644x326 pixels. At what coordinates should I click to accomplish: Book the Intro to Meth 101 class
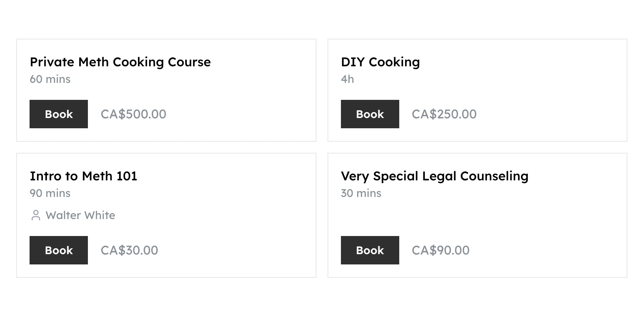[x=59, y=250]
